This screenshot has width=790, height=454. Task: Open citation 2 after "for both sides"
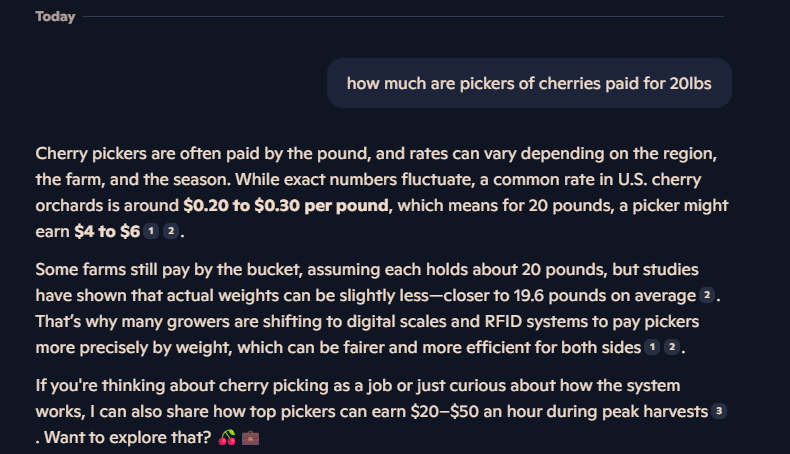pos(672,348)
